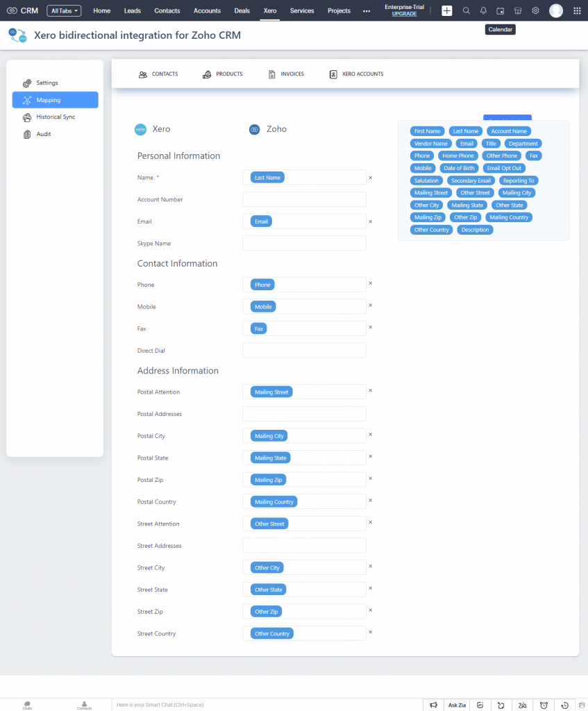The width and height of the screenshot is (588, 711).
Task: Click the Direct Dial input field
Action: coord(304,351)
